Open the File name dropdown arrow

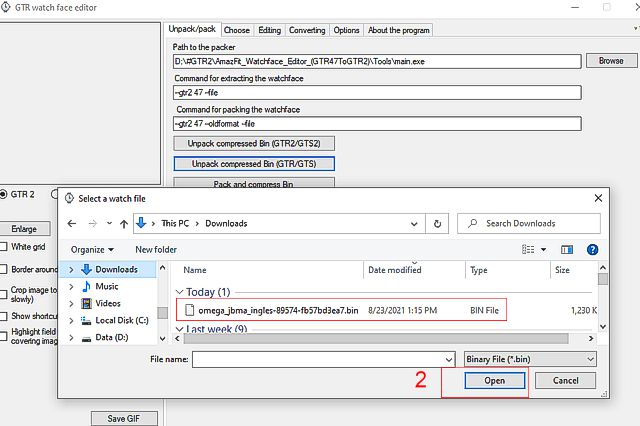(449, 359)
